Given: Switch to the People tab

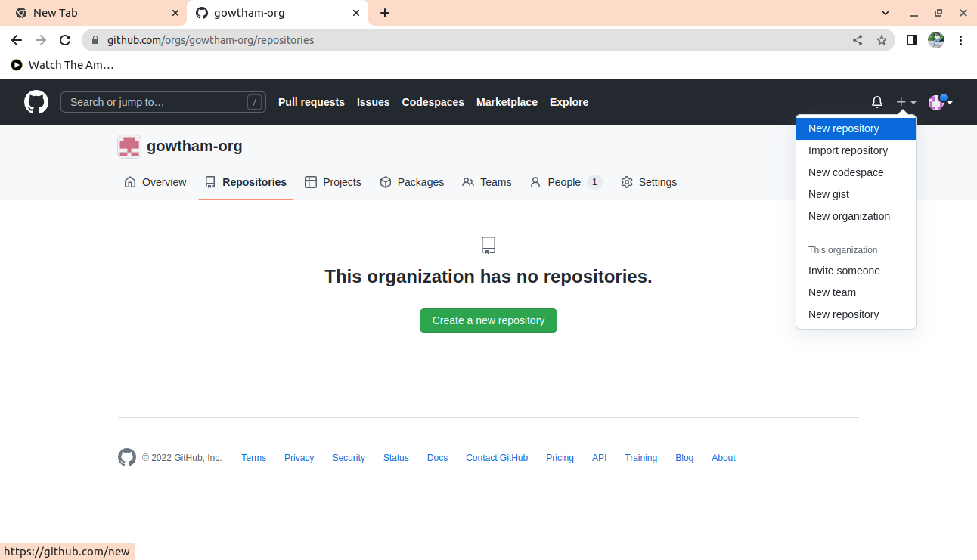Looking at the screenshot, I should coord(563,182).
